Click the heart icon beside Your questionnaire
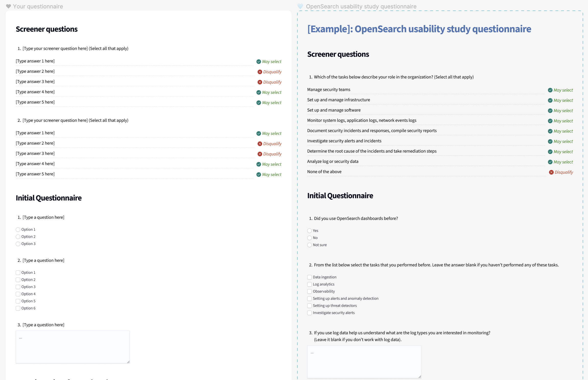Screen dimensions: 588x380 click(8, 6)
